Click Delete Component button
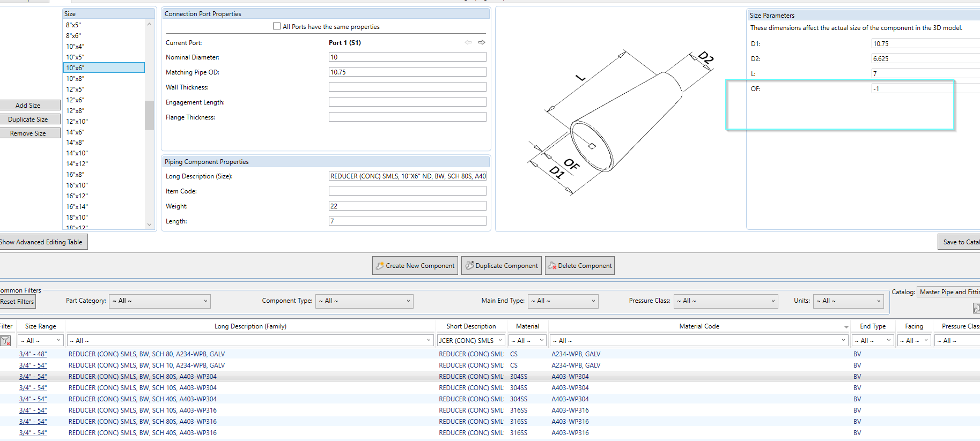This screenshot has width=980, height=441. click(580, 265)
